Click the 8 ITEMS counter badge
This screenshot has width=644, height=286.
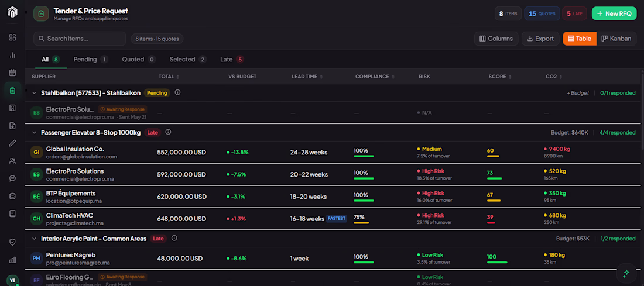508,13
